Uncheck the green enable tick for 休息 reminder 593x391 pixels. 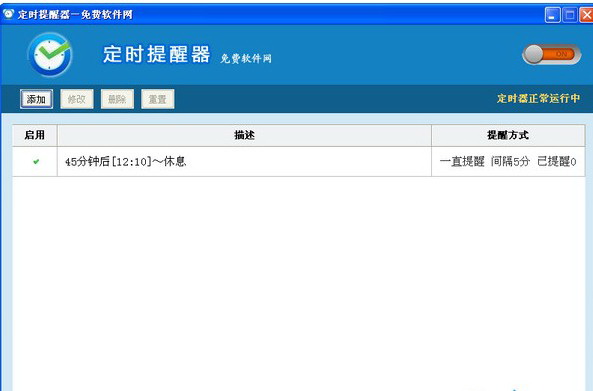pos(36,161)
